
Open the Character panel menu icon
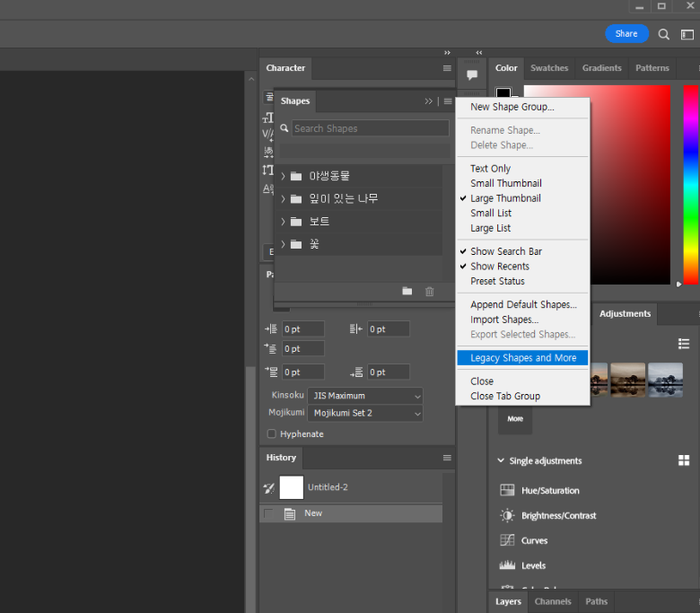pyautogui.click(x=447, y=68)
